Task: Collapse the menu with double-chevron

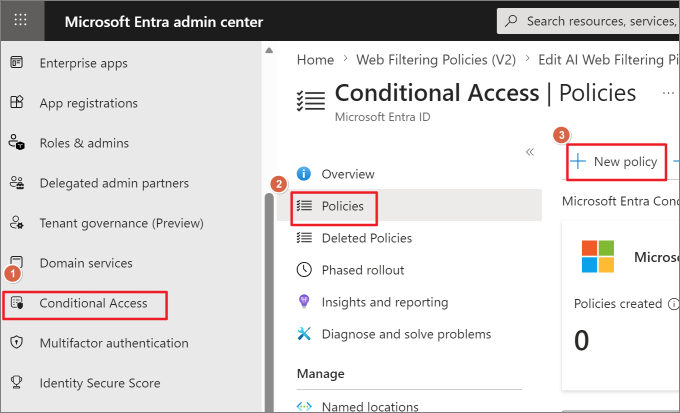Action: point(530,152)
